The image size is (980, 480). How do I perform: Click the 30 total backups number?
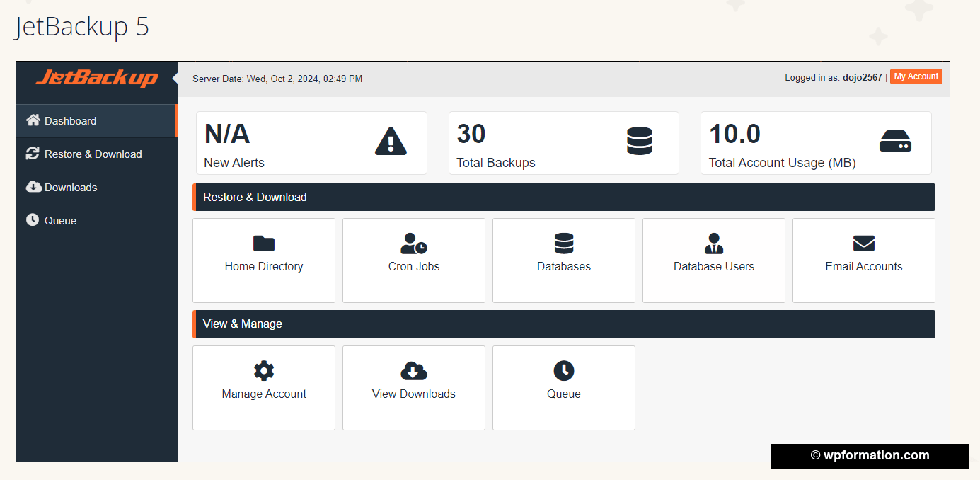471,134
